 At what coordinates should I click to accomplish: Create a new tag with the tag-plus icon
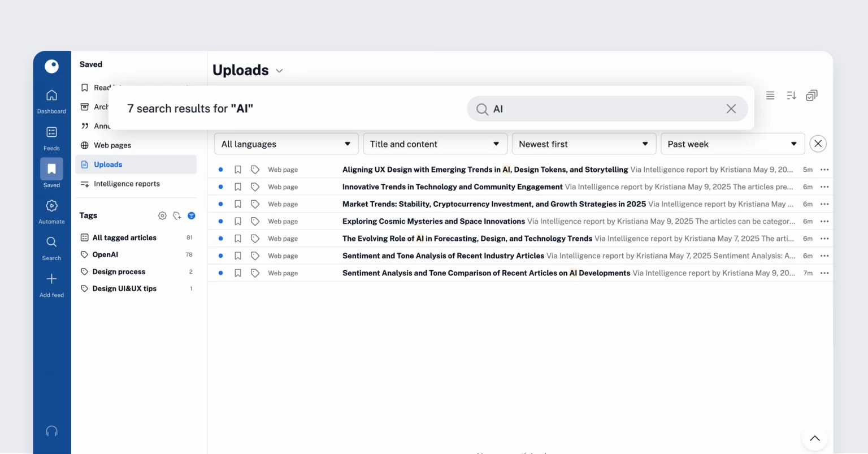pyautogui.click(x=177, y=215)
